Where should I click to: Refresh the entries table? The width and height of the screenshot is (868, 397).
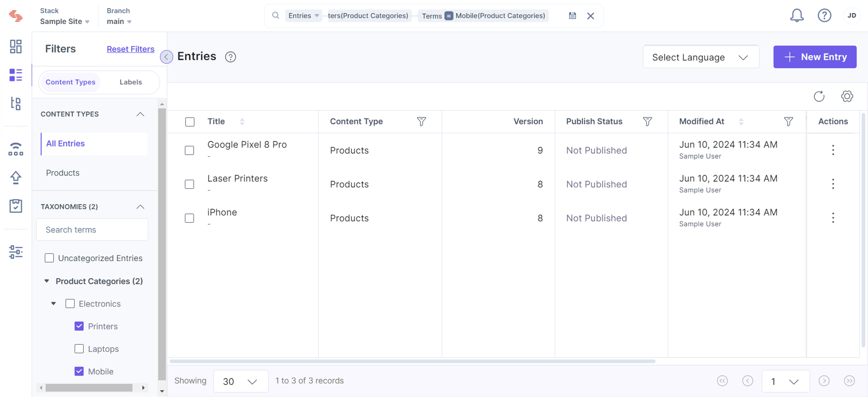(819, 96)
